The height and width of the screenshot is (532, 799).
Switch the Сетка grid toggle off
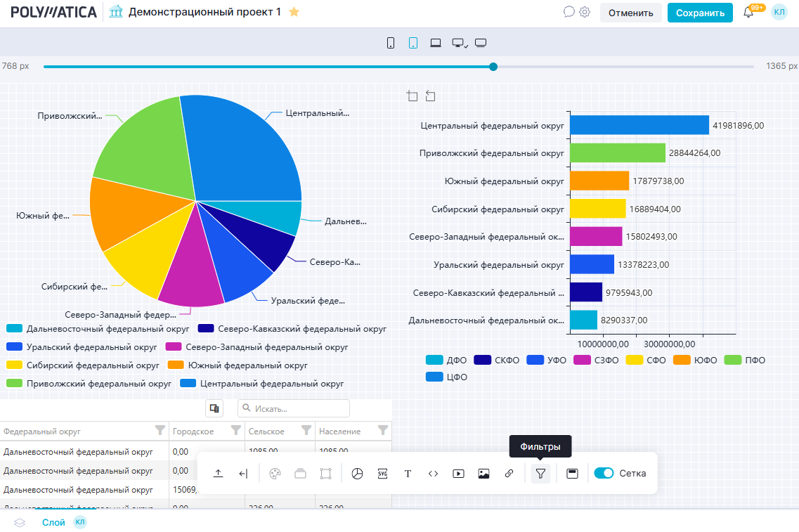(x=604, y=474)
